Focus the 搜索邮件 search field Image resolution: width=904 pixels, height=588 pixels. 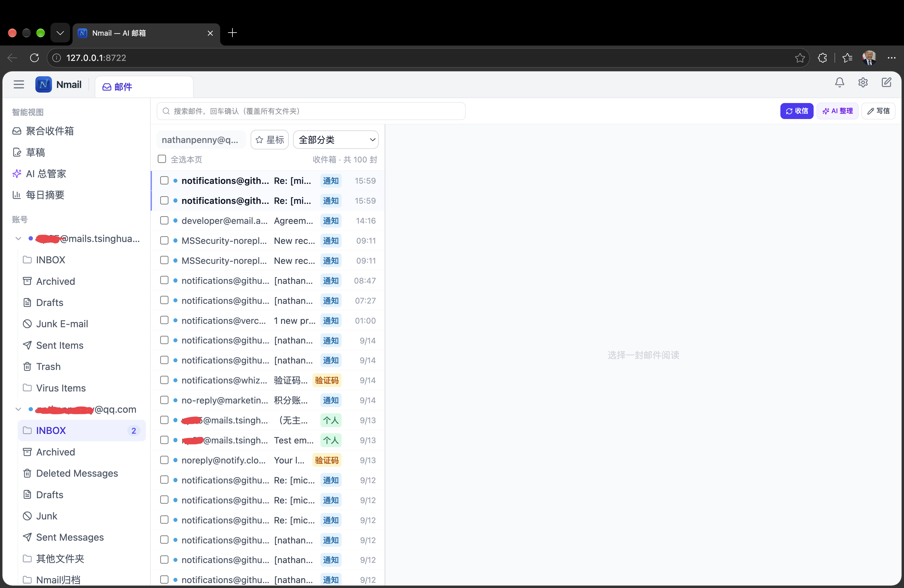point(311,111)
